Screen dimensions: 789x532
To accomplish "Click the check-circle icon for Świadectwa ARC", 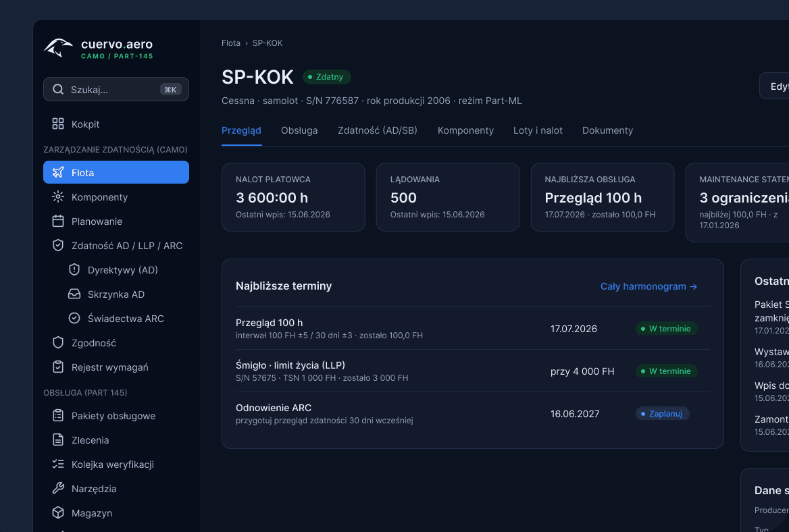I will point(74,318).
